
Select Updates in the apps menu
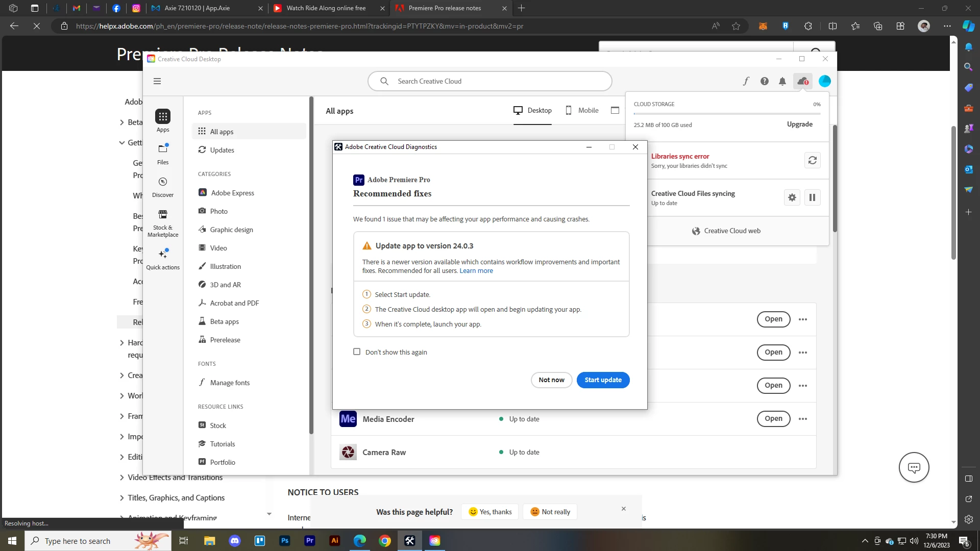point(222,150)
